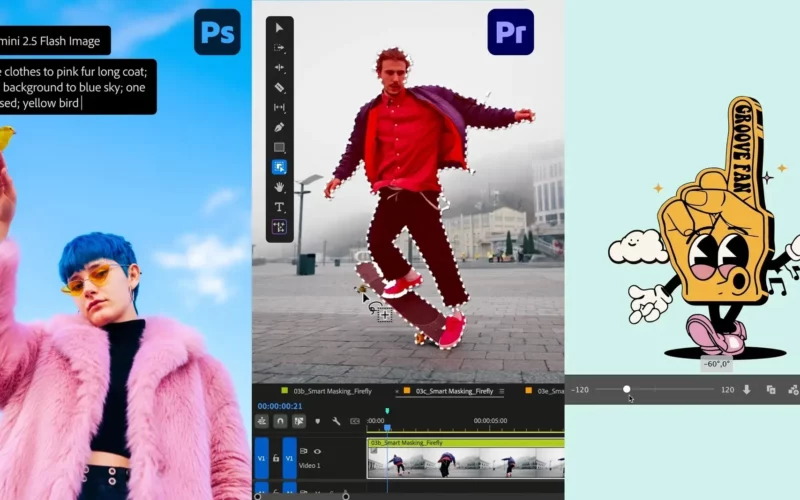Select the Slip tool
Image resolution: width=800 pixels, height=500 pixels.
[279, 107]
